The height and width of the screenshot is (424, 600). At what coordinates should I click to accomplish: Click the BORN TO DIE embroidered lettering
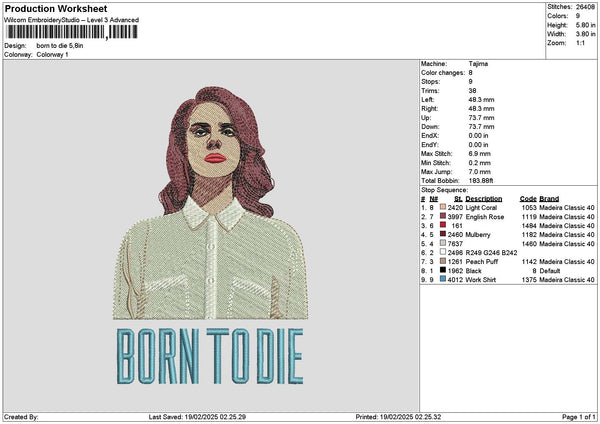pos(210,357)
